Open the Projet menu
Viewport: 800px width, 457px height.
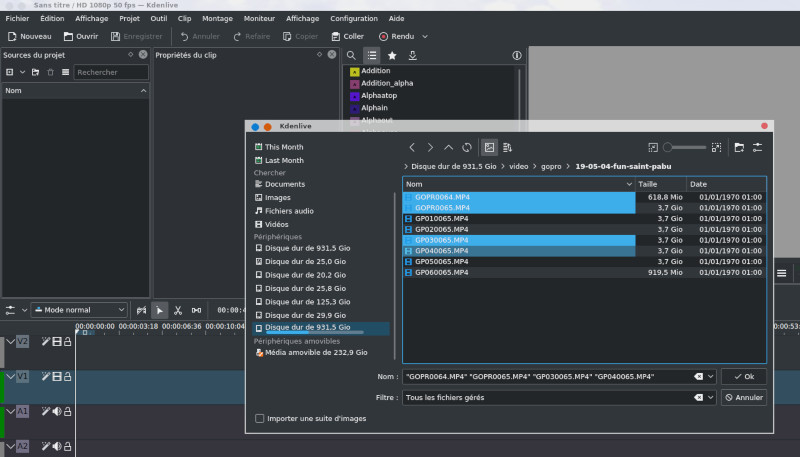(130, 18)
